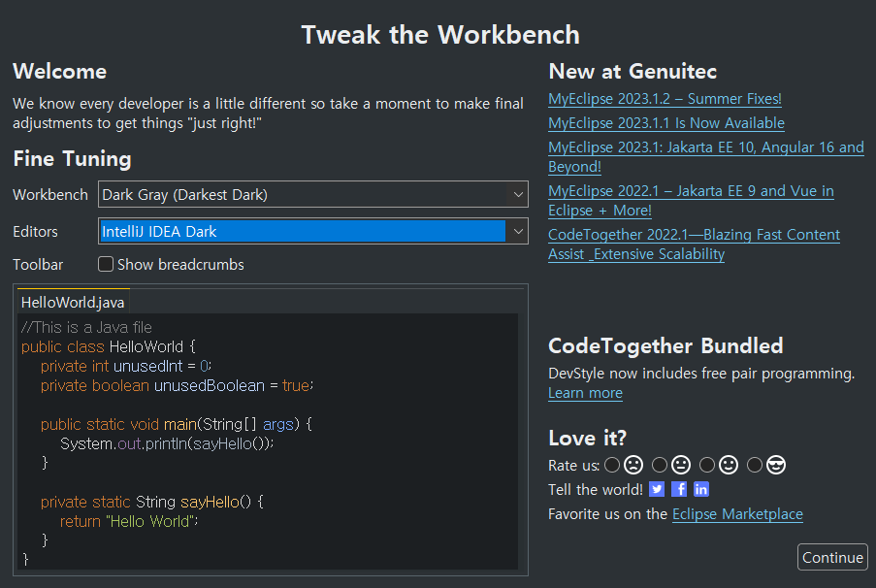Viewport: 876px width, 588px height.
Task: Open CodeTogether 2022.1 Blazing Fast Content link
Action: point(694,245)
